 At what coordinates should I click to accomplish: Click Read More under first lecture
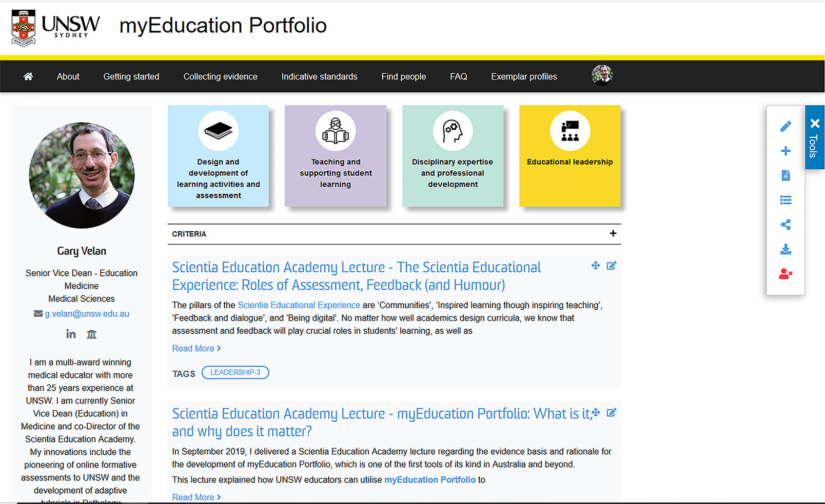[197, 348]
